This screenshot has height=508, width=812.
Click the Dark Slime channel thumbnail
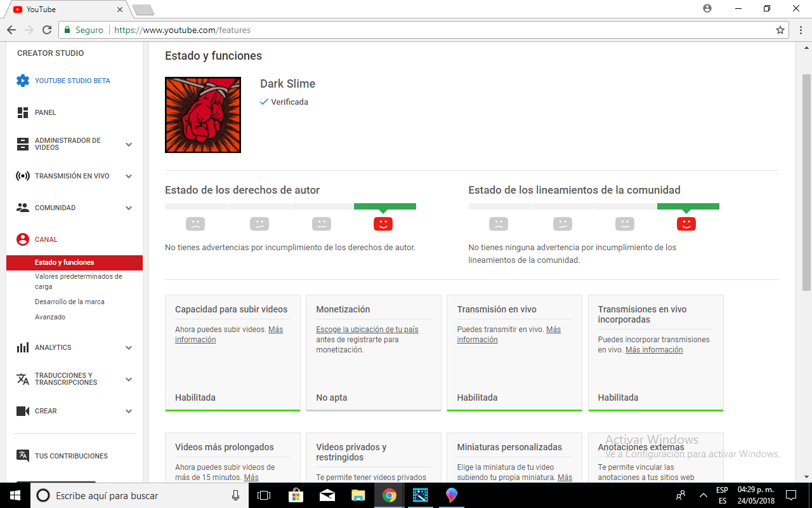coord(203,115)
